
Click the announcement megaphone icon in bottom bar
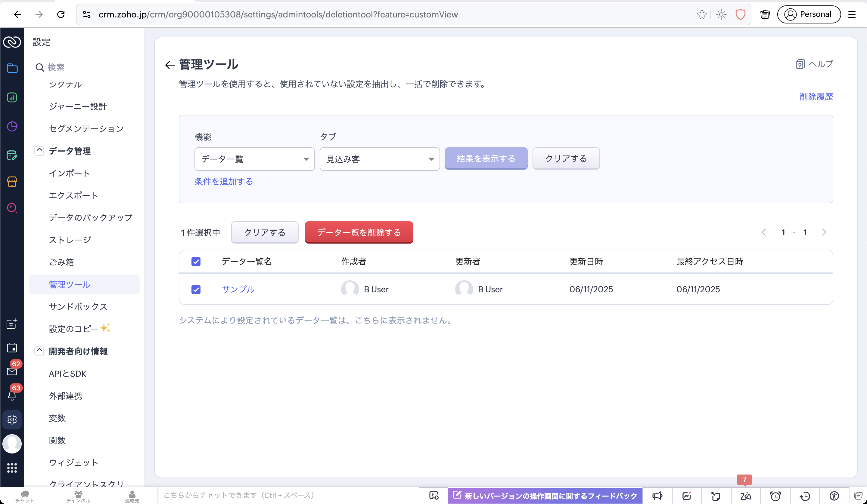coord(657,496)
